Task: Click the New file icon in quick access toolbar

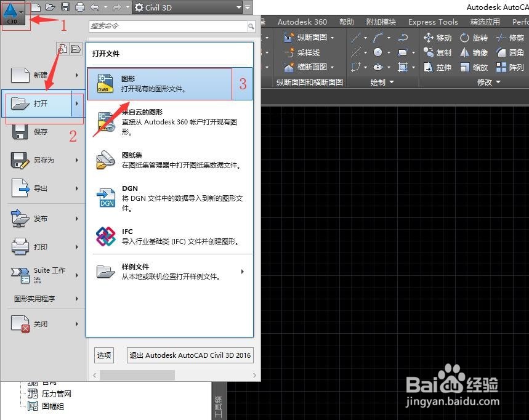Action: 36,7
